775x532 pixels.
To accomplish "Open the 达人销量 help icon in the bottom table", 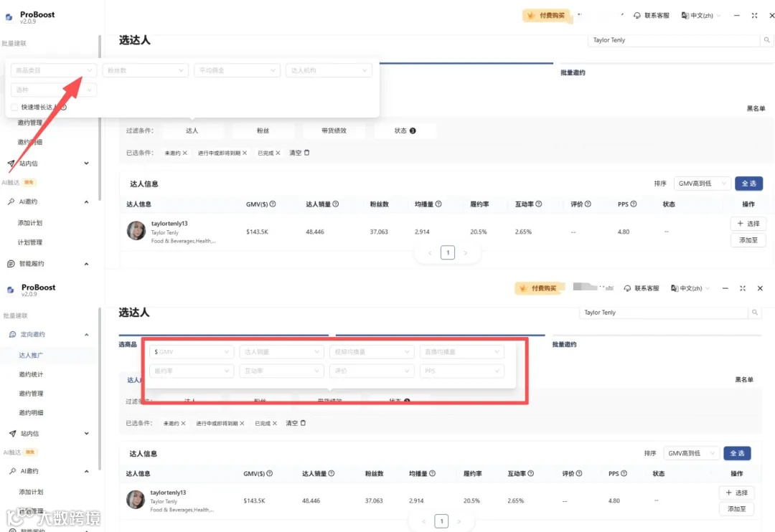I will point(331,473).
